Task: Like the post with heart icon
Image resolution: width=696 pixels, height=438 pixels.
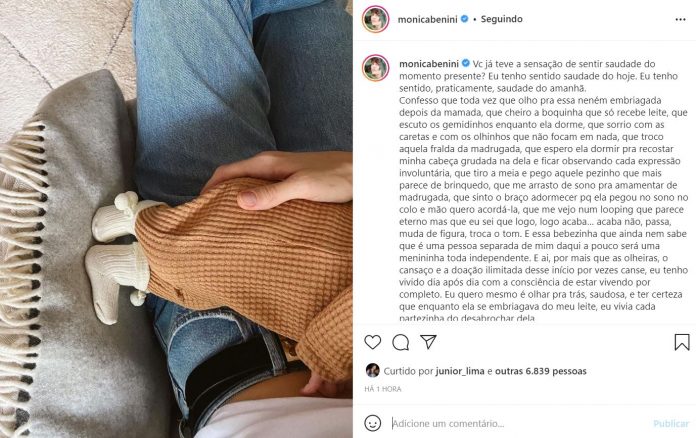Action: click(x=373, y=342)
